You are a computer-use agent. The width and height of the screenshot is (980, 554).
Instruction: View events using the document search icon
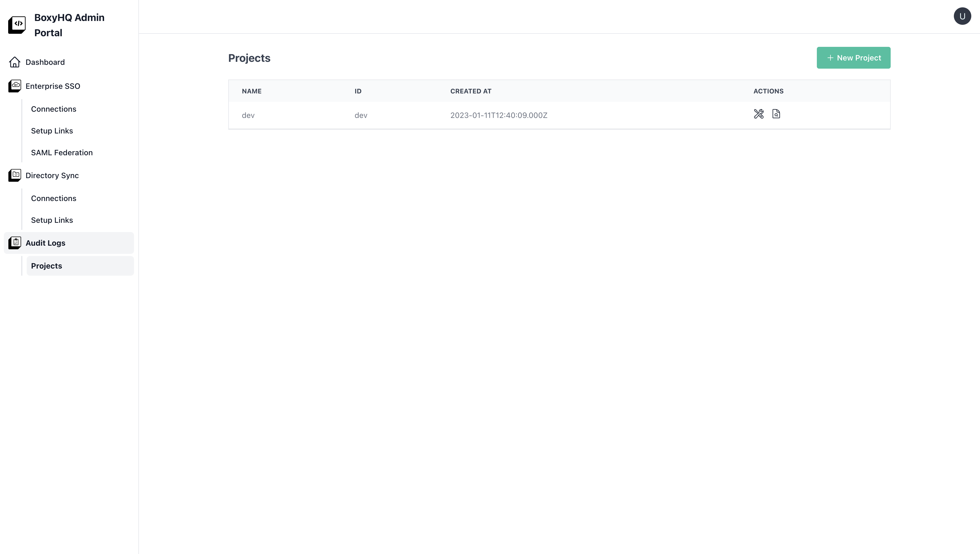coord(776,114)
